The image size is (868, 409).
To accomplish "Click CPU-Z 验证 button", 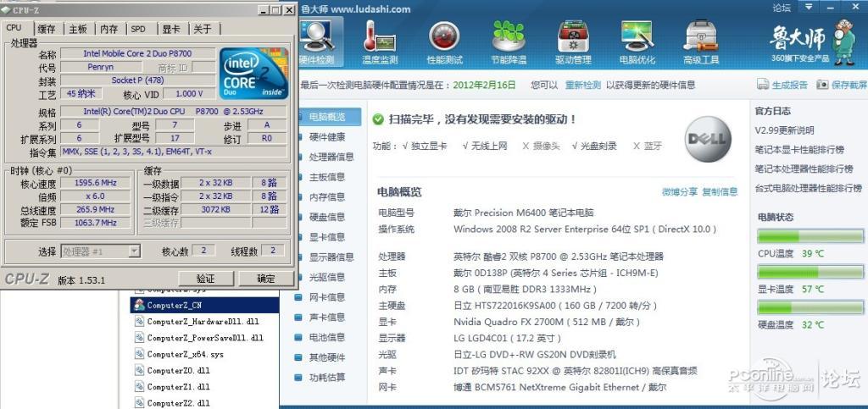I will (205, 279).
